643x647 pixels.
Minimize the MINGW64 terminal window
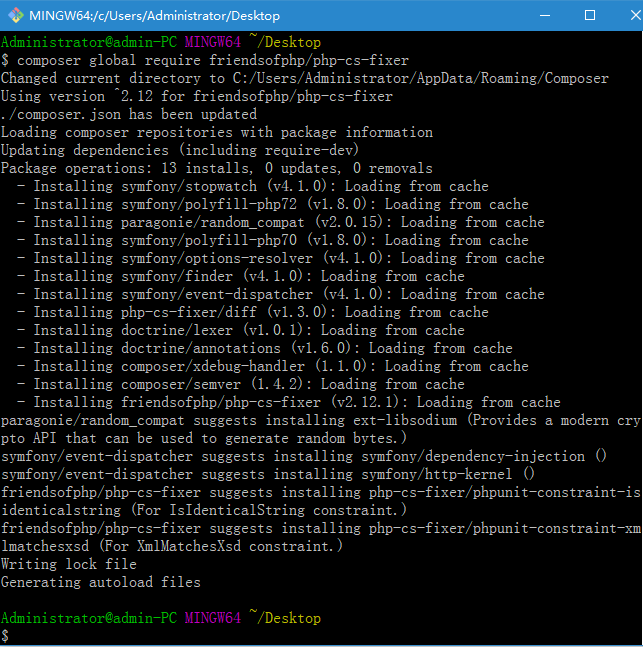pos(545,16)
